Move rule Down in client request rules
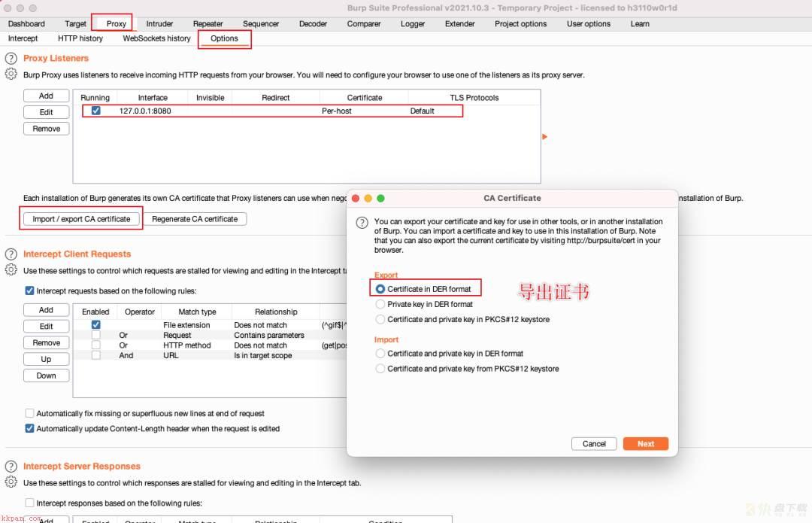 click(46, 376)
